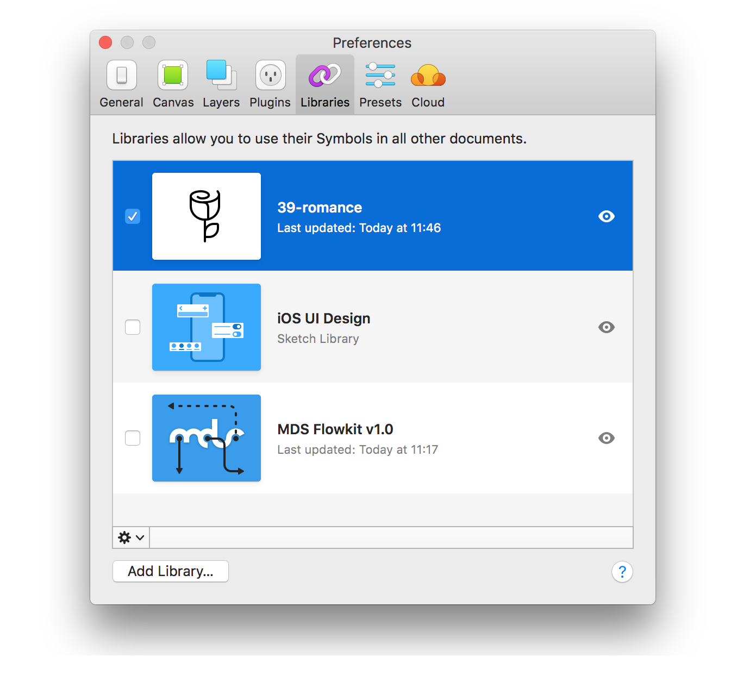737x700 pixels.
Task: Click the MDS Flowkit library thumbnail
Action: click(207, 438)
